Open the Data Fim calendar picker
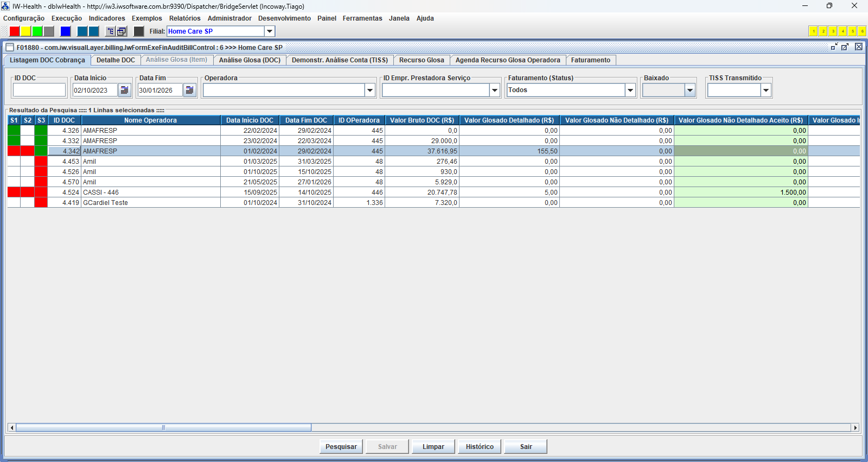868x462 pixels. coord(190,90)
